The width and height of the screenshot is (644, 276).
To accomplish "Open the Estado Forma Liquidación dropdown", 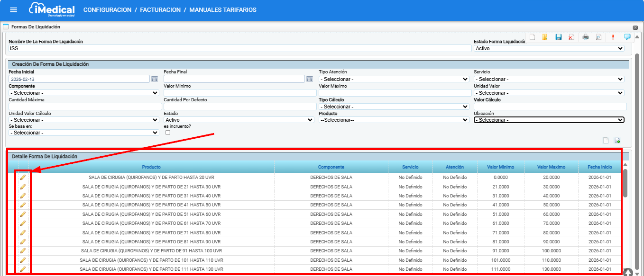I will [549, 48].
